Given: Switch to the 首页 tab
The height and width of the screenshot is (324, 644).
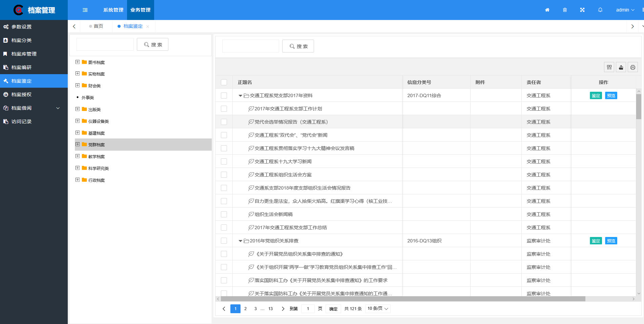Looking at the screenshot, I should (x=99, y=26).
